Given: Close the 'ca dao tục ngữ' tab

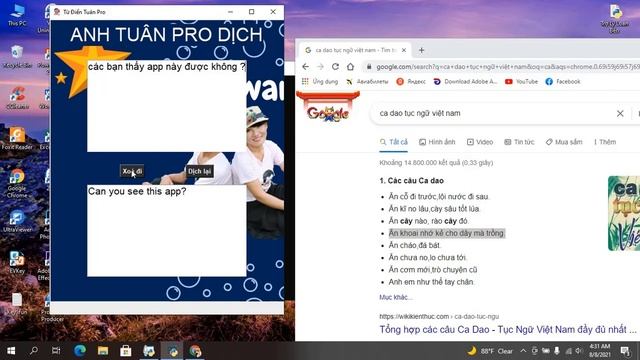Looking at the screenshot, I should pyautogui.click(x=404, y=50).
